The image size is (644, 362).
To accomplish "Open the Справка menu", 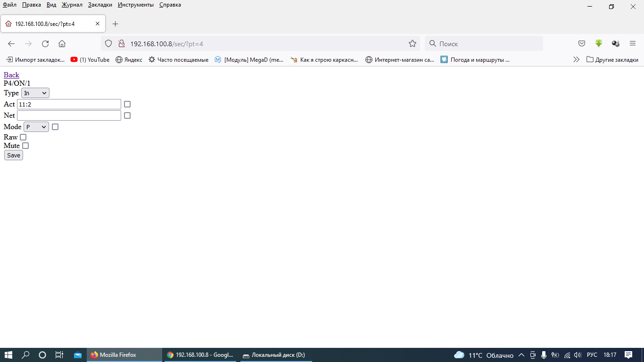I will click(x=170, y=5).
